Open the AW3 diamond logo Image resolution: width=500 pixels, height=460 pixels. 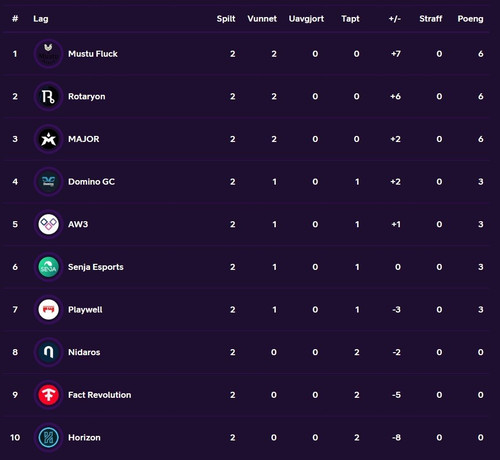pos(48,224)
